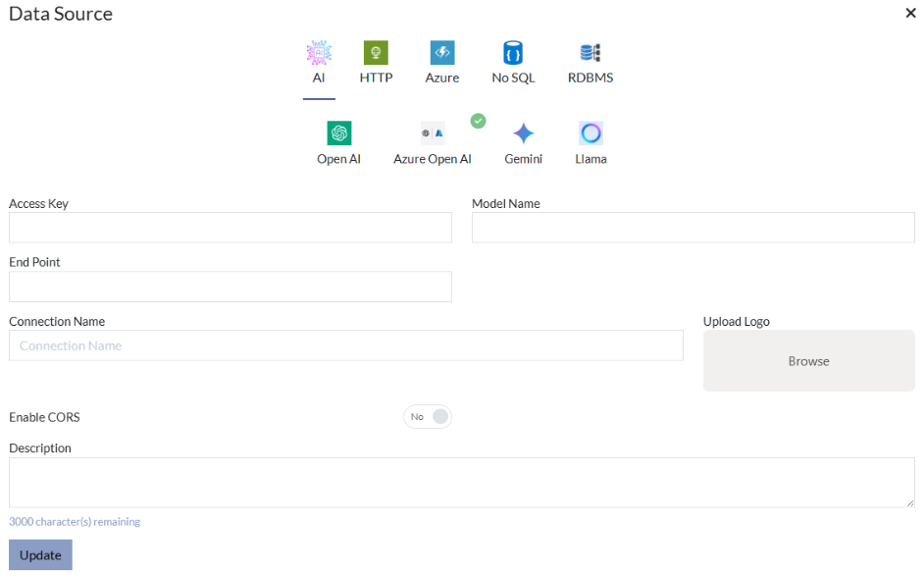The width and height of the screenshot is (924, 580).
Task: Click the Update button
Action: click(x=40, y=554)
